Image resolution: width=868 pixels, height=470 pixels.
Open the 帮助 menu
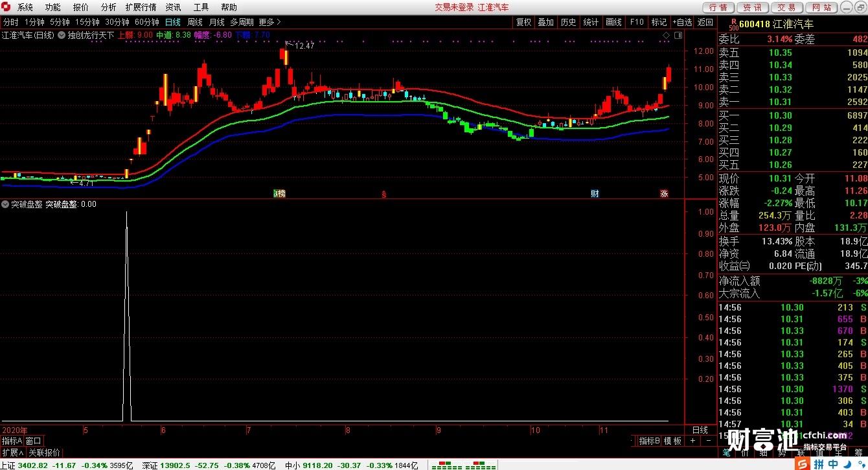pos(229,7)
